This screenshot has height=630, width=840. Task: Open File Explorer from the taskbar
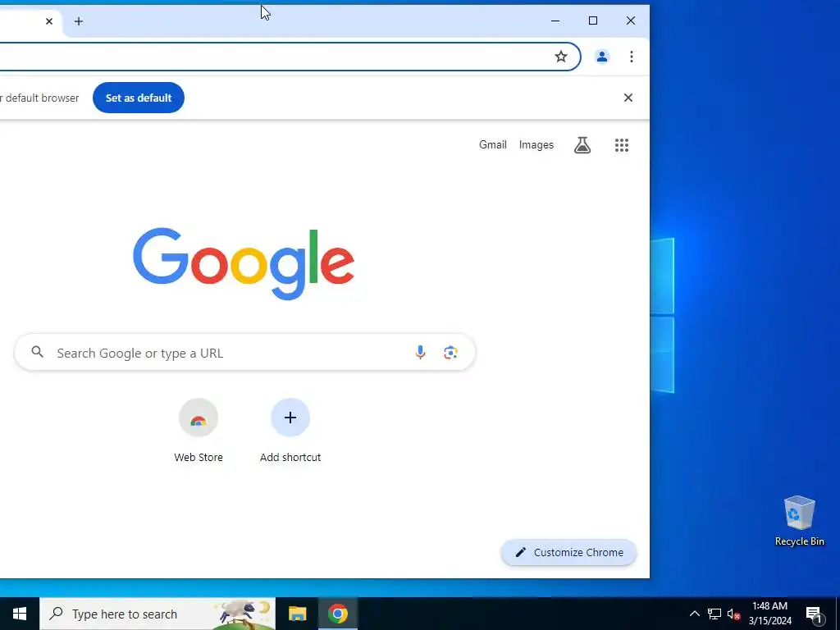click(x=297, y=614)
